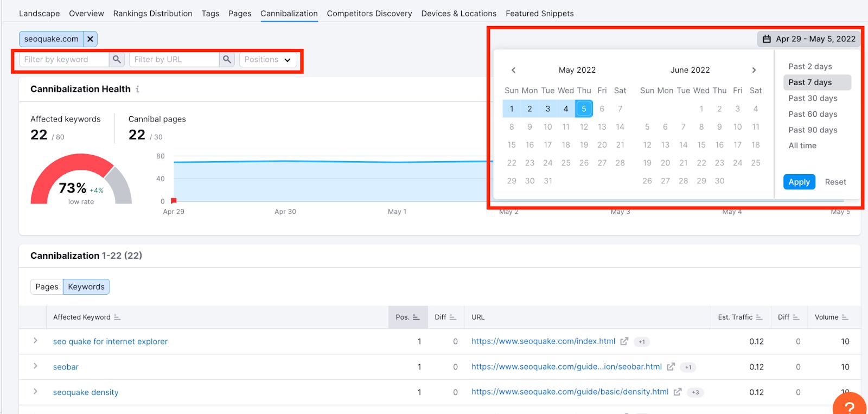
Task: Select Past 7 days range
Action: pos(817,82)
